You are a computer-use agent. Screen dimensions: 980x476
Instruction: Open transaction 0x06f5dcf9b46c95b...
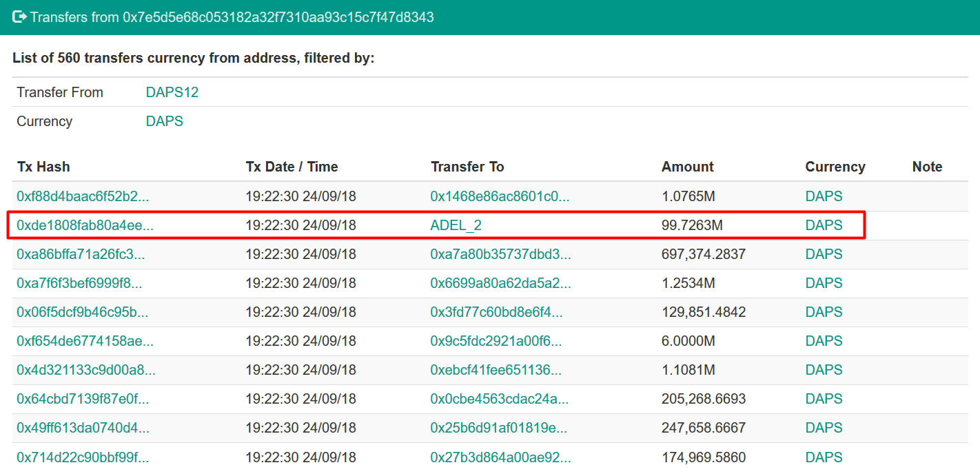83,312
